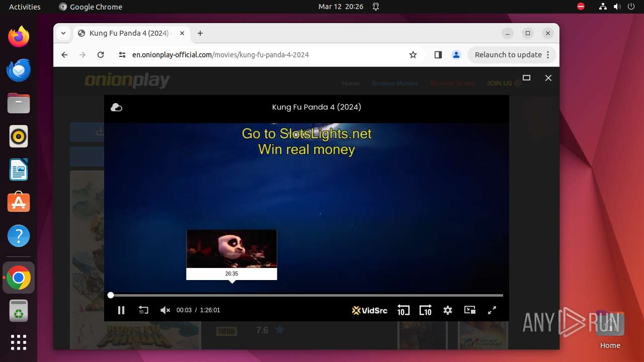
Task: Open Files manager from dock
Action: pos(19,103)
